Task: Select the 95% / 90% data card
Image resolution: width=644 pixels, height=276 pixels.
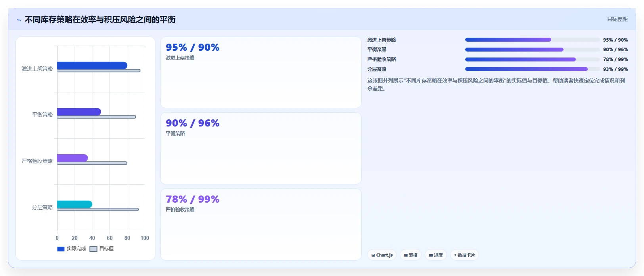Action: (261, 72)
